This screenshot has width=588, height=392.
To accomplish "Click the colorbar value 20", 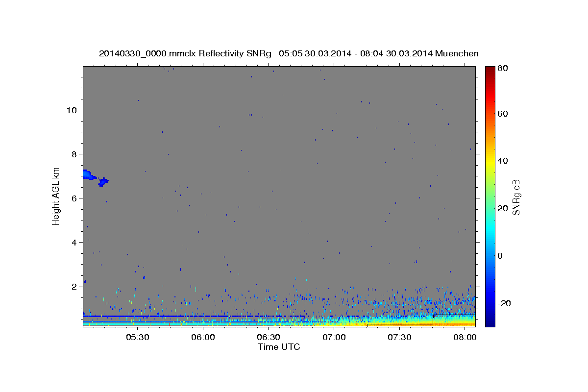I will (504, 208).
